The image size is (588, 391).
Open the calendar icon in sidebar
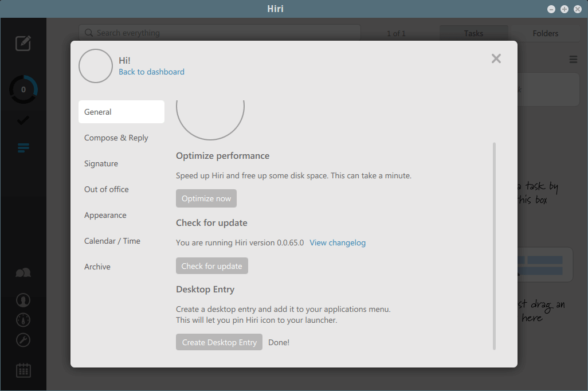click(23, 370)
